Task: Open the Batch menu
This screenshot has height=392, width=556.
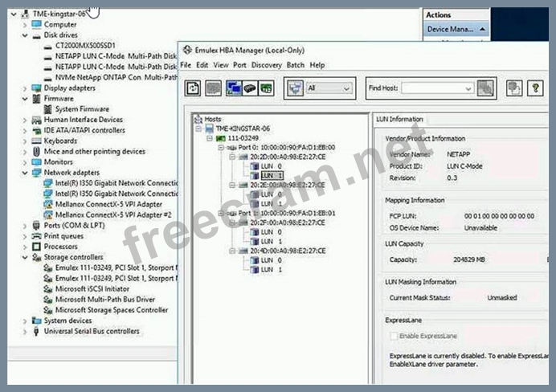Action: (x=296, y=65)
